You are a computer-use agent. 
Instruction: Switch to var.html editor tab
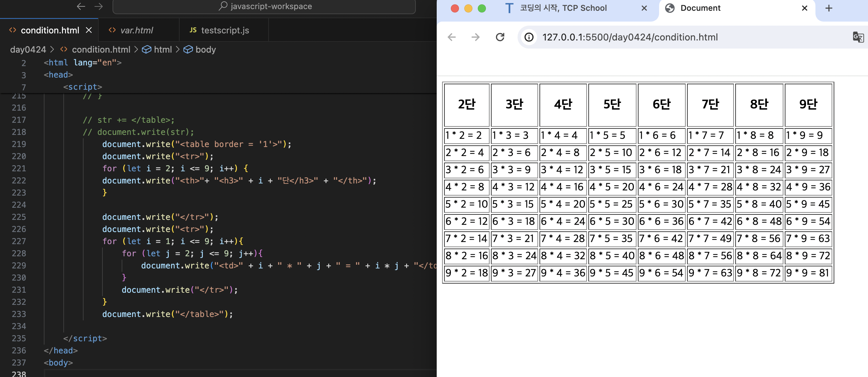point(136,30)
